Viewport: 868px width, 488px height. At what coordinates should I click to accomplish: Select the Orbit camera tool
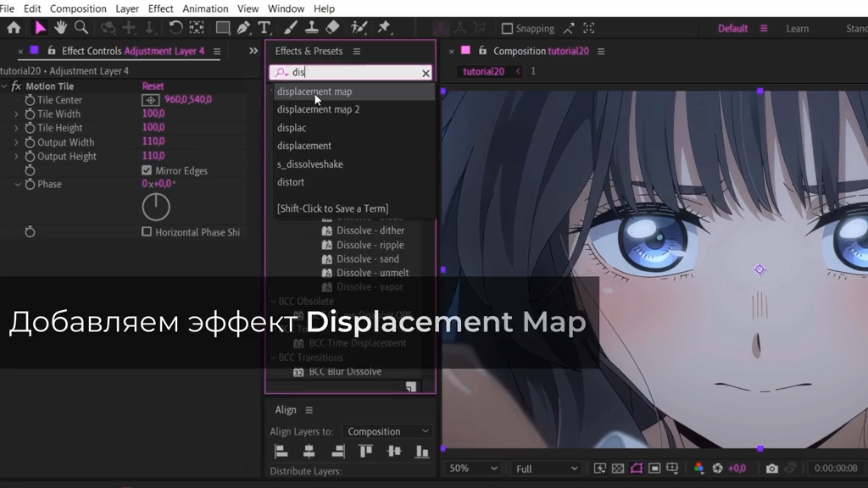click(x=108, y=28)
